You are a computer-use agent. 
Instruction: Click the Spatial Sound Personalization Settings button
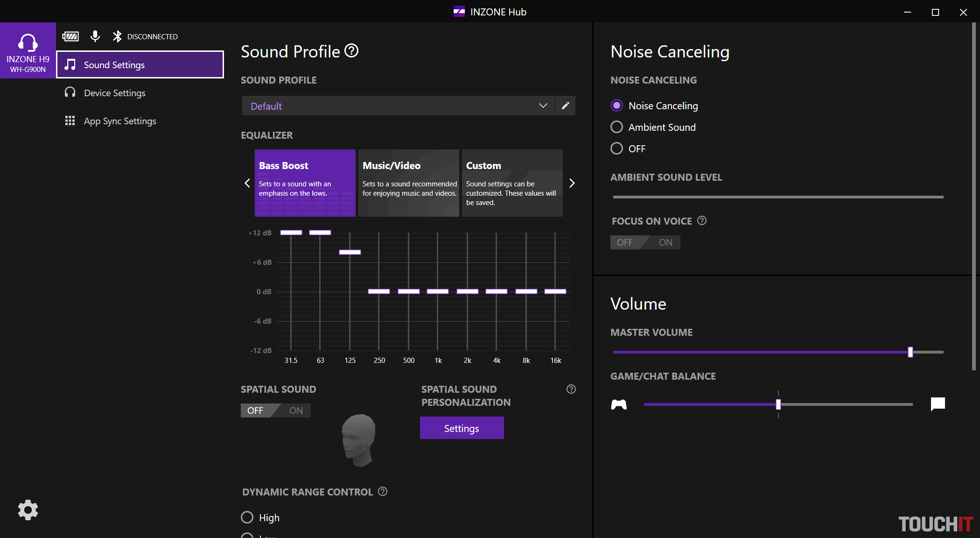pos(462,428)
